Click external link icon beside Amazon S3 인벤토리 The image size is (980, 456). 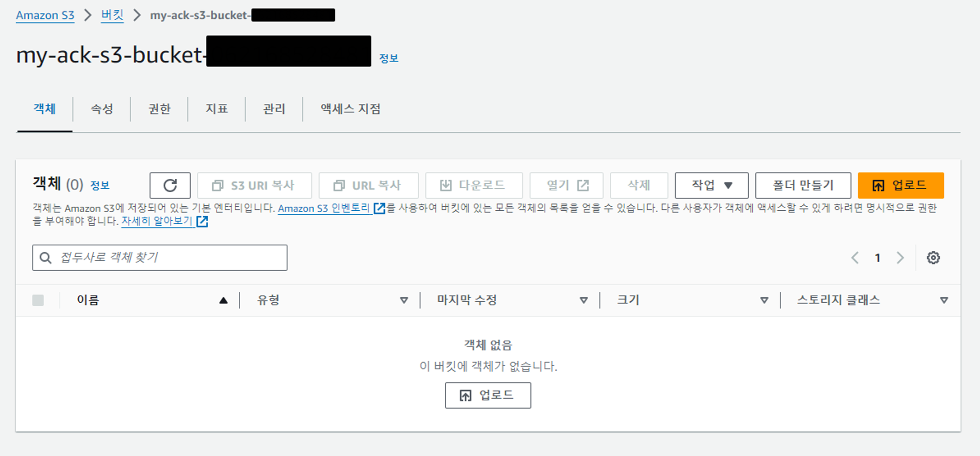[x=379, y=208]
